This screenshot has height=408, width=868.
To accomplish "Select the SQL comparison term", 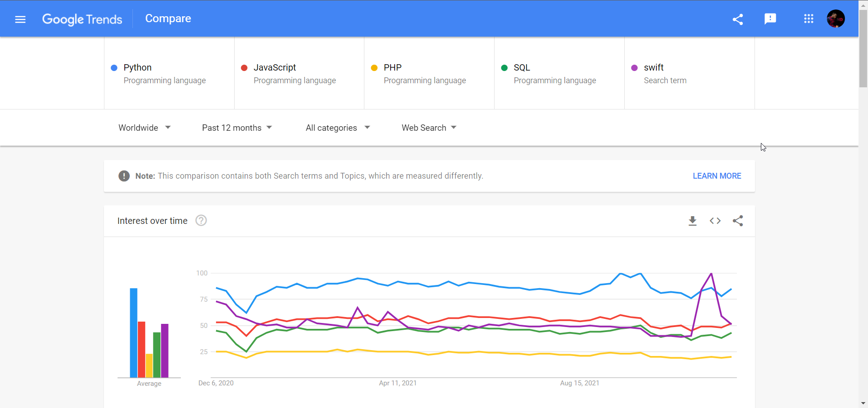I will point(560,73).
